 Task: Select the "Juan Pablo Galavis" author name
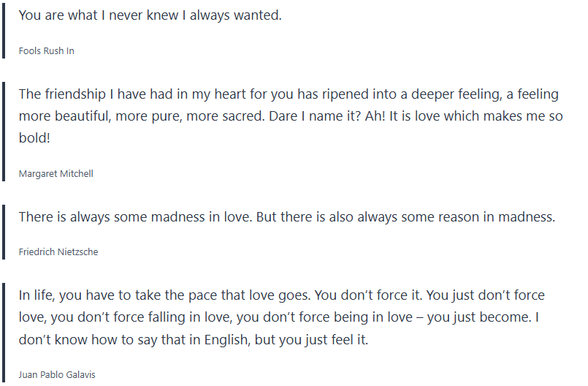click(x=57, y=375)
